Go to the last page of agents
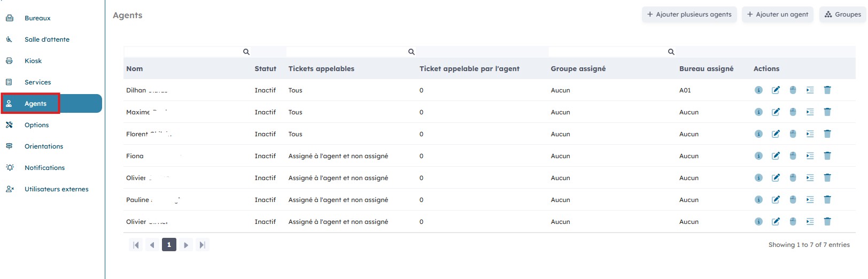Image resolution: width=868 pixels, height=279 pixels. 202,245
